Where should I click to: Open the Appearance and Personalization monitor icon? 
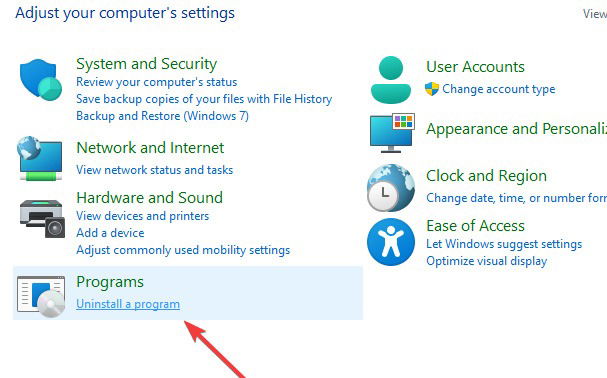click(392, 133)
